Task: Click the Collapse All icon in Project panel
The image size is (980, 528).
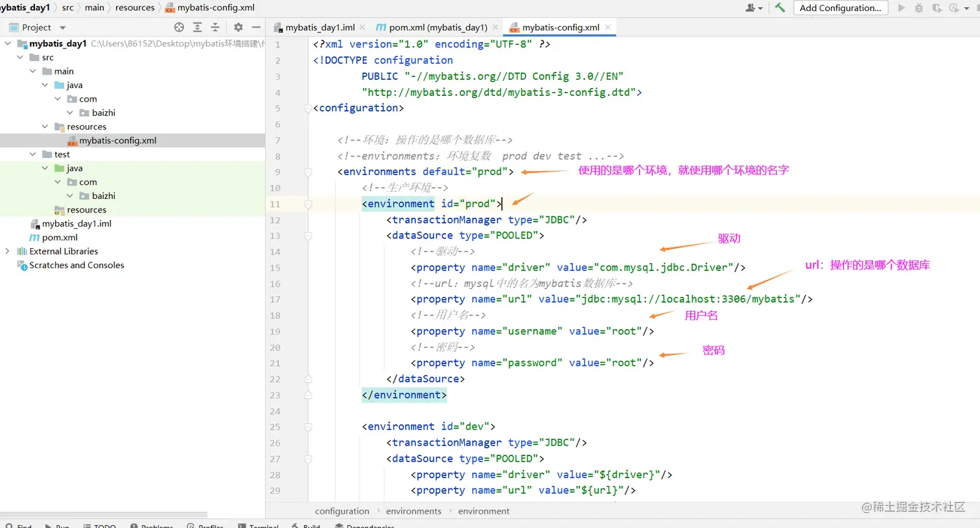Action: (215, 27)
